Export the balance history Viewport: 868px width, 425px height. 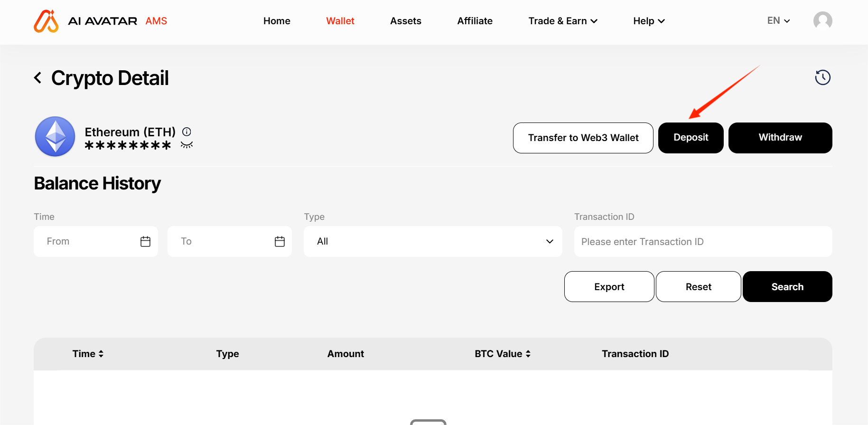pyautogui.click(x=609, y=286)
